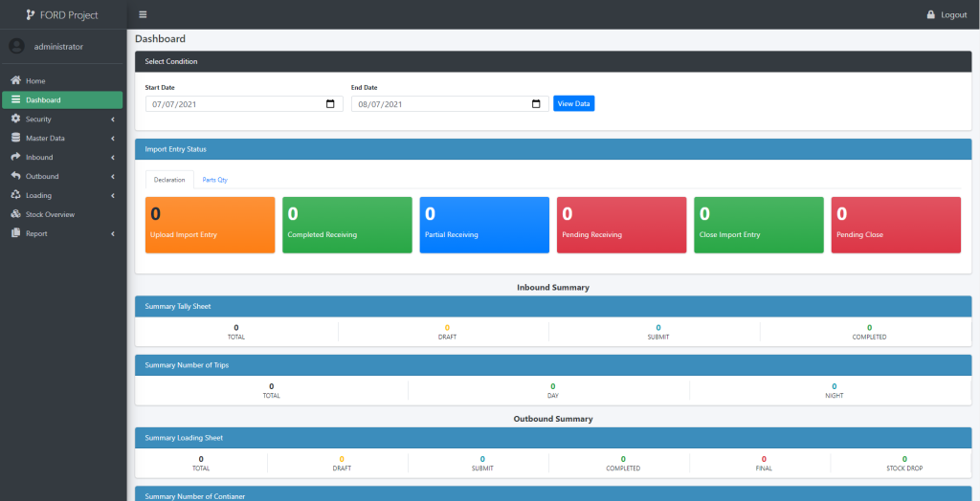Click Number of Trips NIGHT count
Viewport: 980px width, 501px height.
point(834,386)
